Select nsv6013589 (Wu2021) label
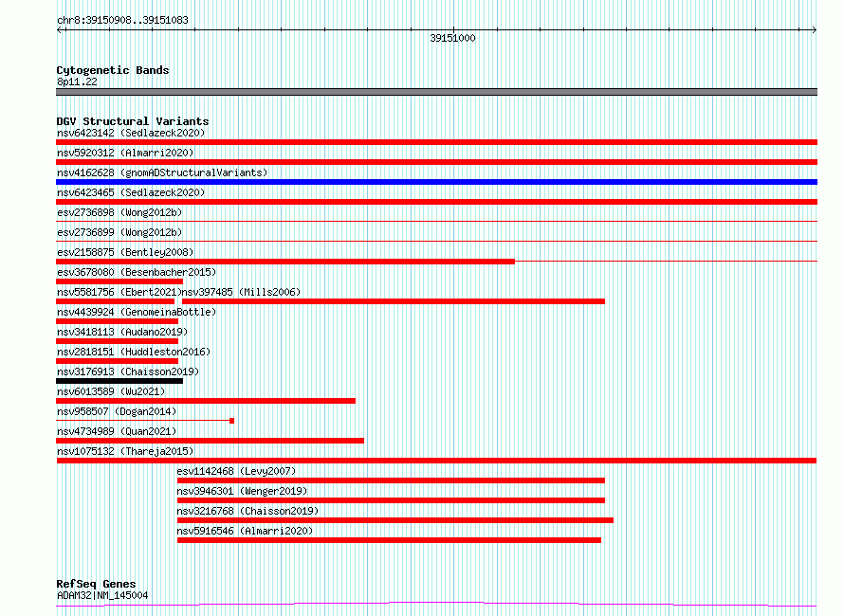This screenshot has width=844, height=616. [111, 391]
